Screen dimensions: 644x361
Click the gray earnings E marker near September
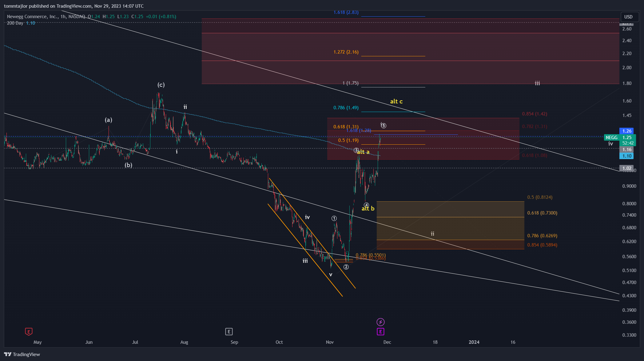[x=229, y=331]
